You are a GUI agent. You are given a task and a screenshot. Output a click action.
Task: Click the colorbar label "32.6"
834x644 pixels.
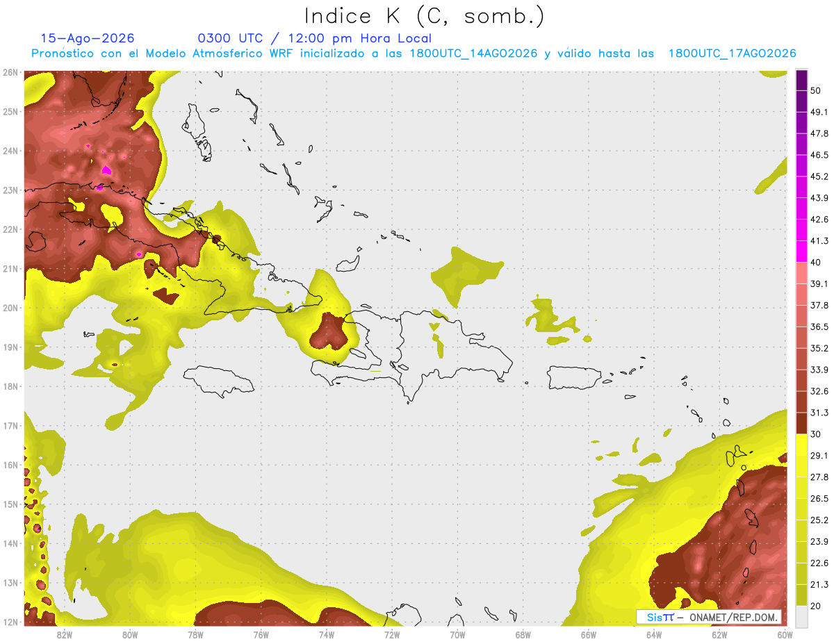click(x=819, y=391)
